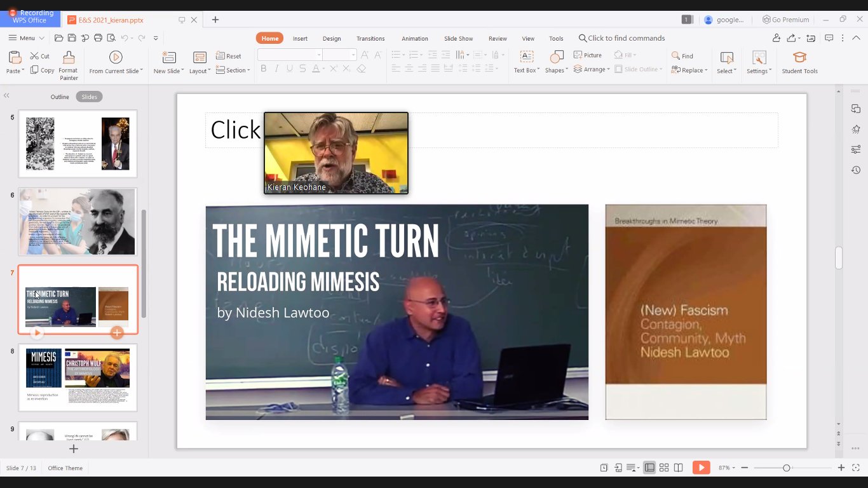
Task: Insert a Picture from ribbon
Action: coord(588,55)
